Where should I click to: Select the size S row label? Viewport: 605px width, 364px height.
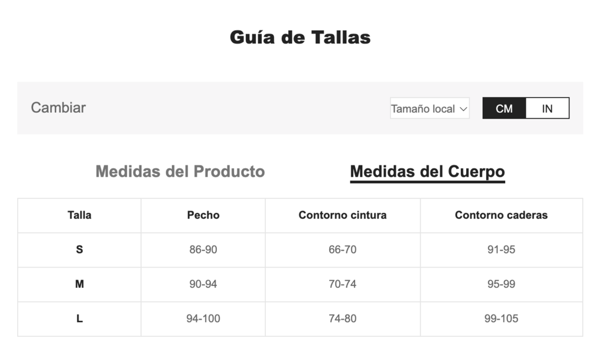(x=80, y=250)
